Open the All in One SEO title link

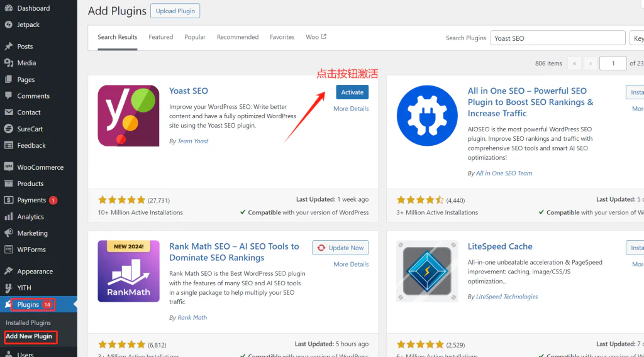tap(530, 102)
